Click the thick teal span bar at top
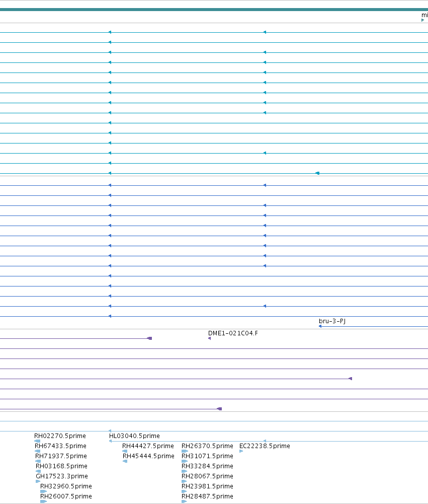 tap(214, 10)
